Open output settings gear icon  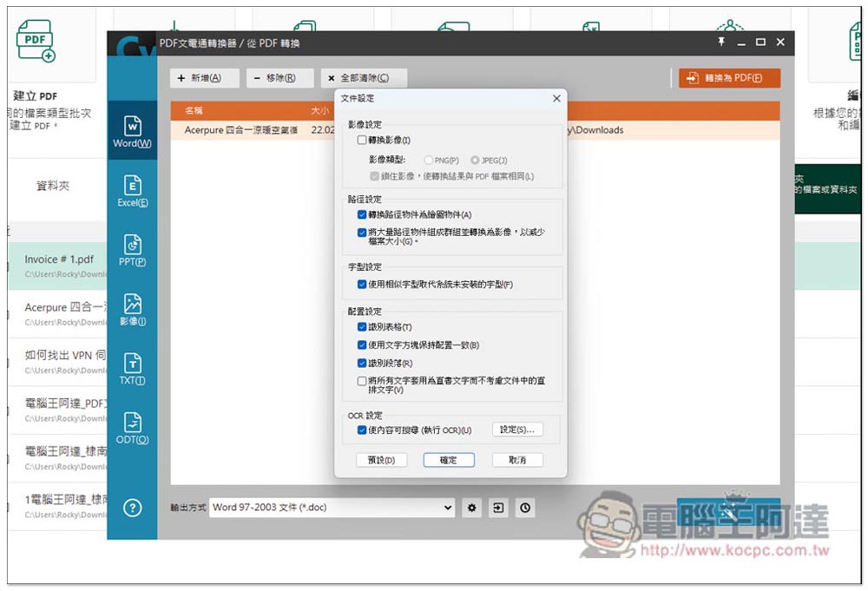click(x=471, y=508)
